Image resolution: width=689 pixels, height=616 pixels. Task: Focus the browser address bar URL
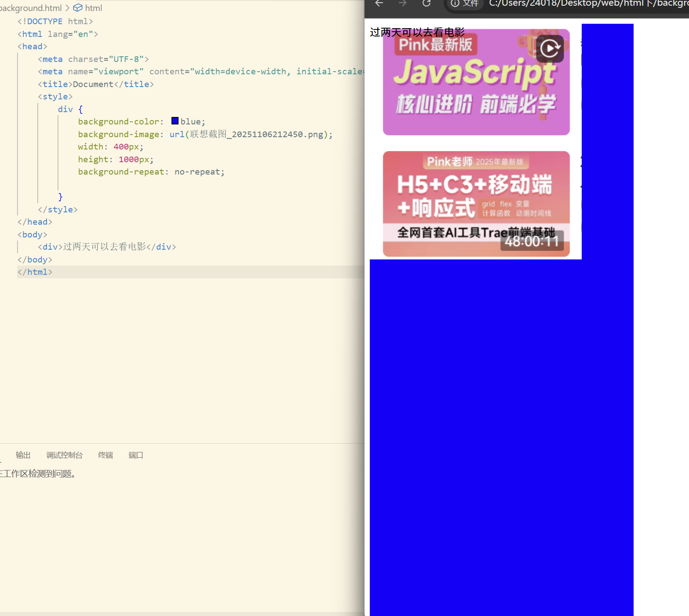[588, 4]
